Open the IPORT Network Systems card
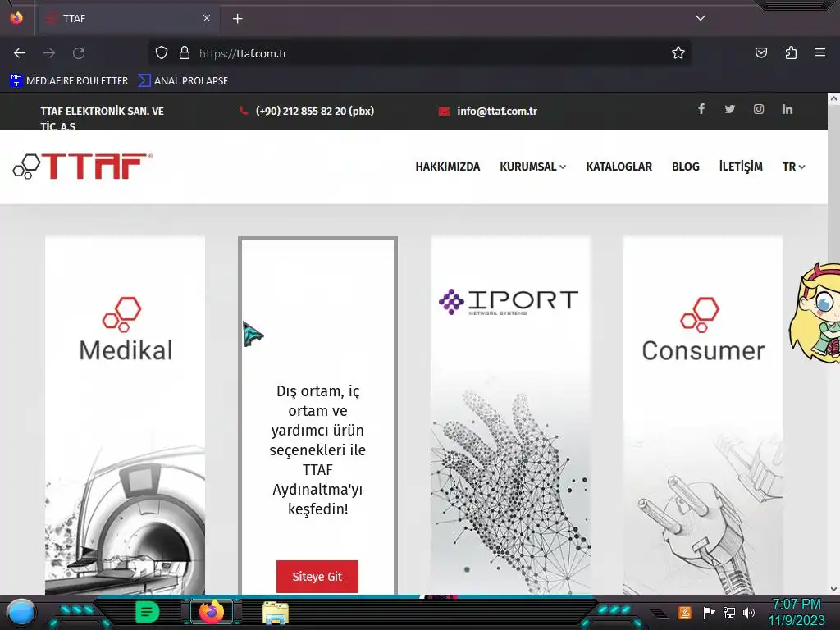The height and width of the screenshot is (630, 840). (510, 415)
